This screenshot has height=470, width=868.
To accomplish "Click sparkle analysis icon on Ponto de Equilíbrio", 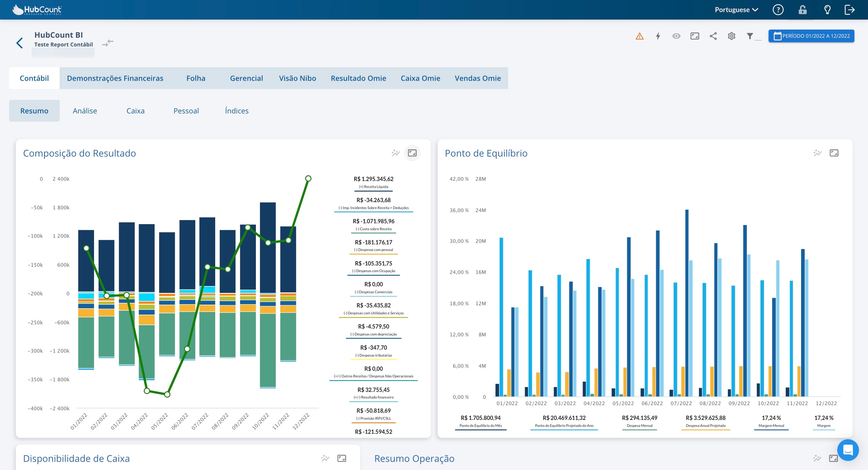I will pyautogui.click(x=817, y=153).
